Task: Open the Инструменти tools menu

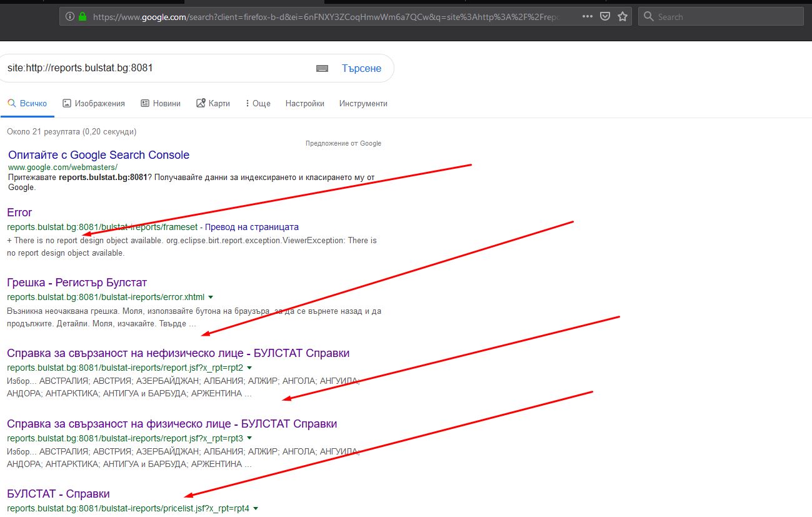Action: [363, 104]
